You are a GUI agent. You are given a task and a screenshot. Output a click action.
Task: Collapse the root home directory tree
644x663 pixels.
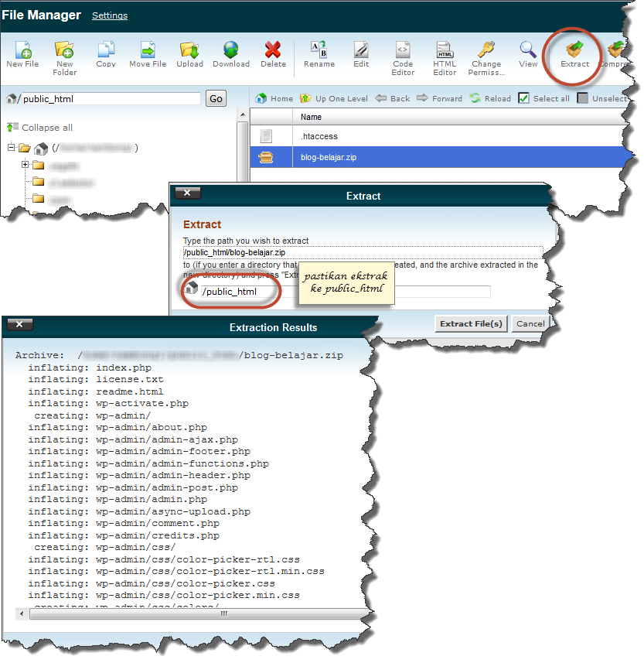click(11, 148)
